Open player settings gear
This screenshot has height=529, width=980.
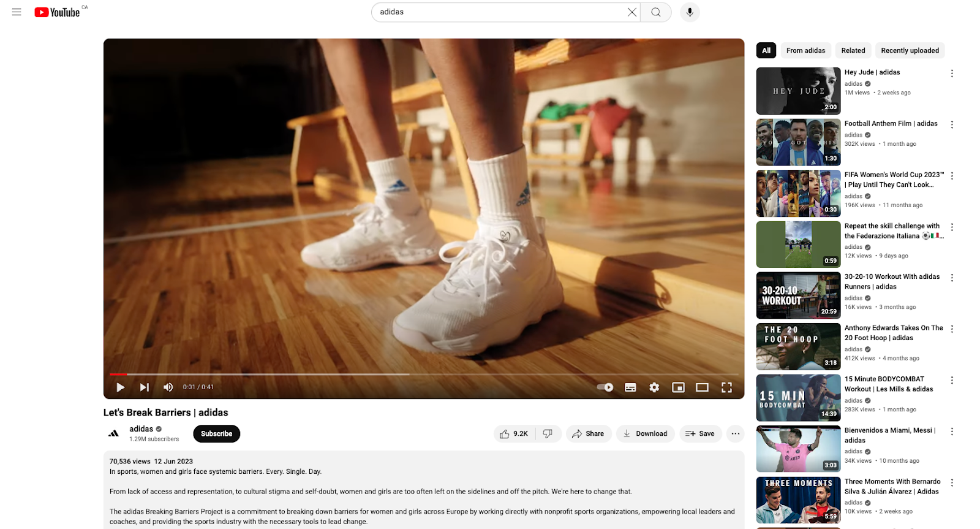coord(654,387)
